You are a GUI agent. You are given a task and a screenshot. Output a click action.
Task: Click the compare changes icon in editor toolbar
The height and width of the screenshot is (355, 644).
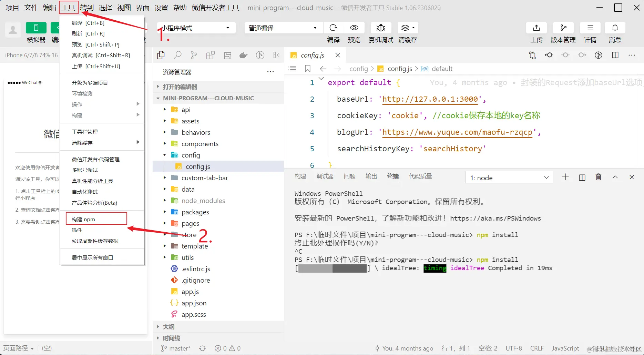(532, 55)
